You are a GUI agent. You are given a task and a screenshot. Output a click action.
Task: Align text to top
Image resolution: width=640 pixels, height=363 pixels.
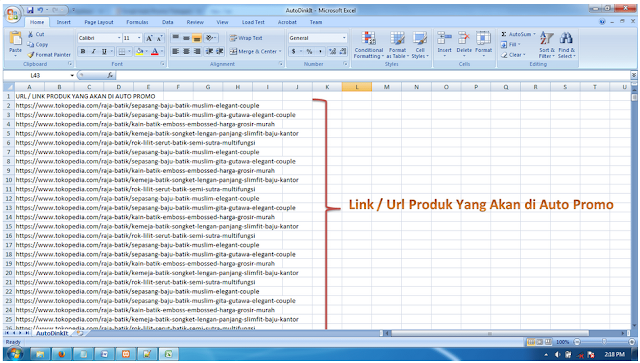point(176,38)
